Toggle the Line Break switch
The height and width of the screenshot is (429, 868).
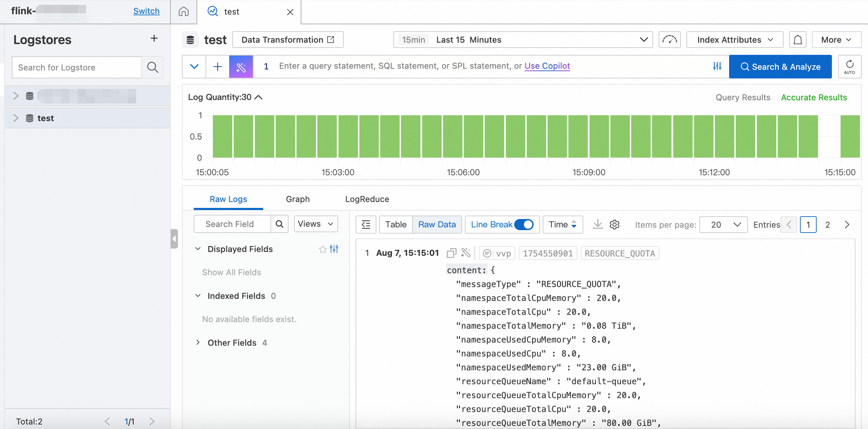524,225
